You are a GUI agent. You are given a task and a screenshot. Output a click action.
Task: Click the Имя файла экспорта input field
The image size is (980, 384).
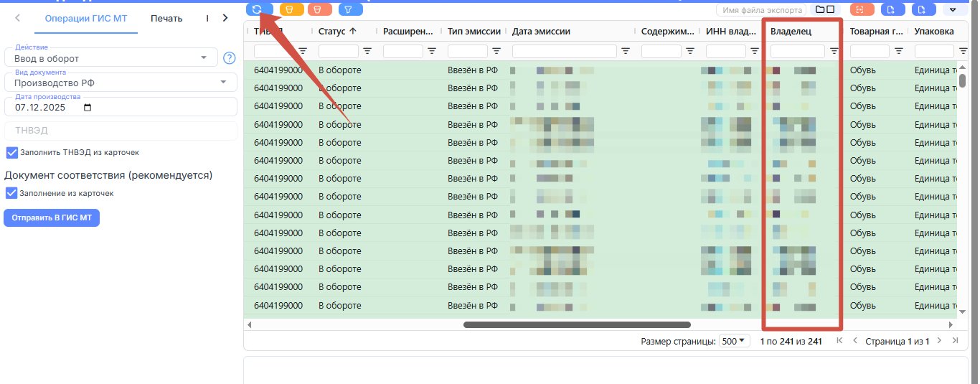(x=761, y=9)
